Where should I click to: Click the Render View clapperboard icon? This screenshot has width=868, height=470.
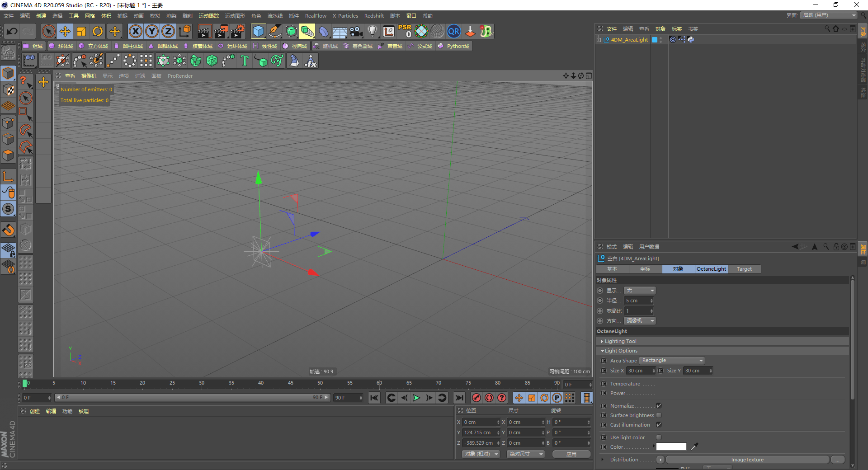point(204,31)
